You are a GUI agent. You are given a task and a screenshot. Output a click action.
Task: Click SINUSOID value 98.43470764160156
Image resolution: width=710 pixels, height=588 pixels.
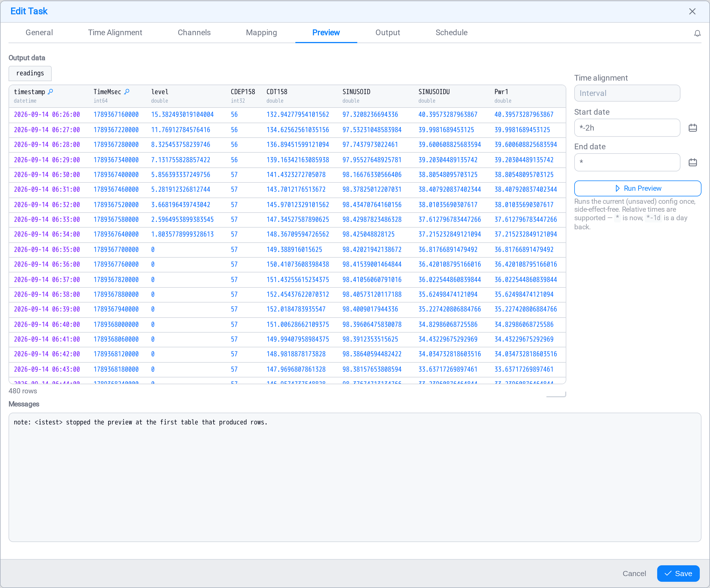tap(372, 205)
